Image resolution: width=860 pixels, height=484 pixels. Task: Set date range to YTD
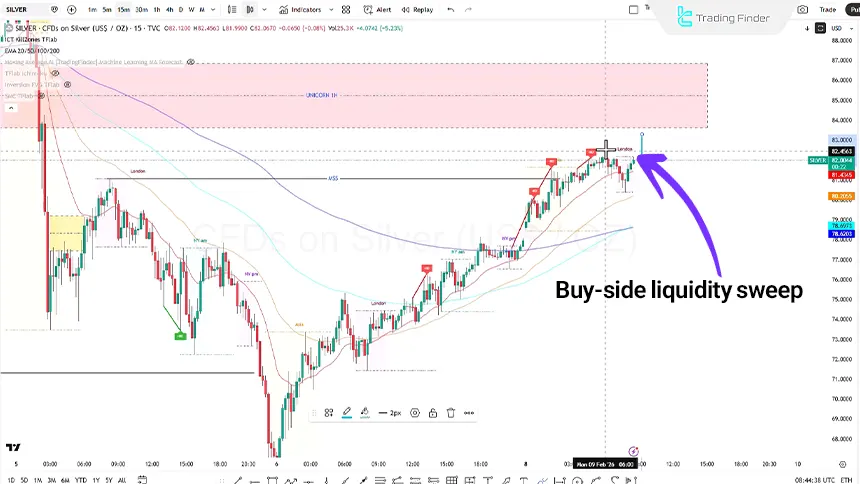[81, 480]
